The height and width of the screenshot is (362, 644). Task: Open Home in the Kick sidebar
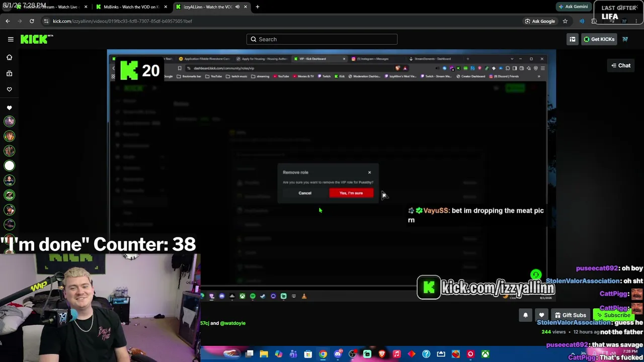pyautogui.click(x=9, y=57)
